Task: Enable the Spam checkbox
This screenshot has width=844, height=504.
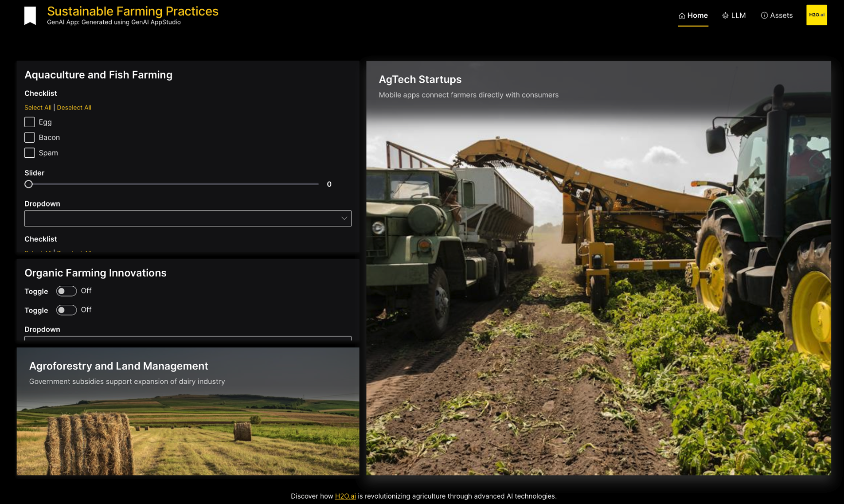Action: pyautogui.click(x=30, y=153)
